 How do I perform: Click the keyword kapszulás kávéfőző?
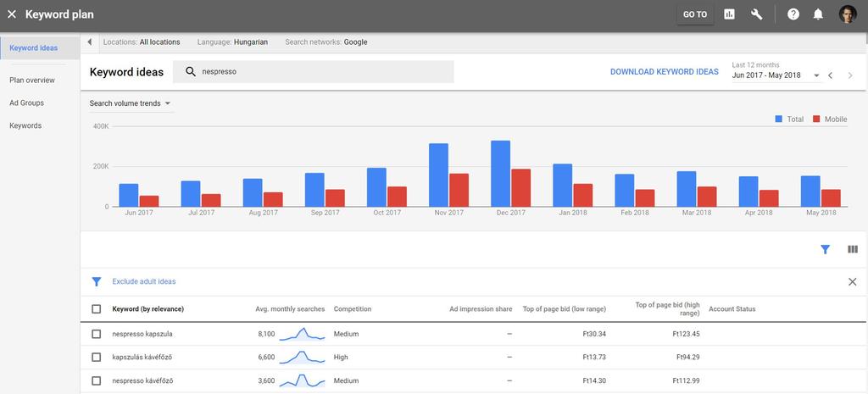pos(142,358)
